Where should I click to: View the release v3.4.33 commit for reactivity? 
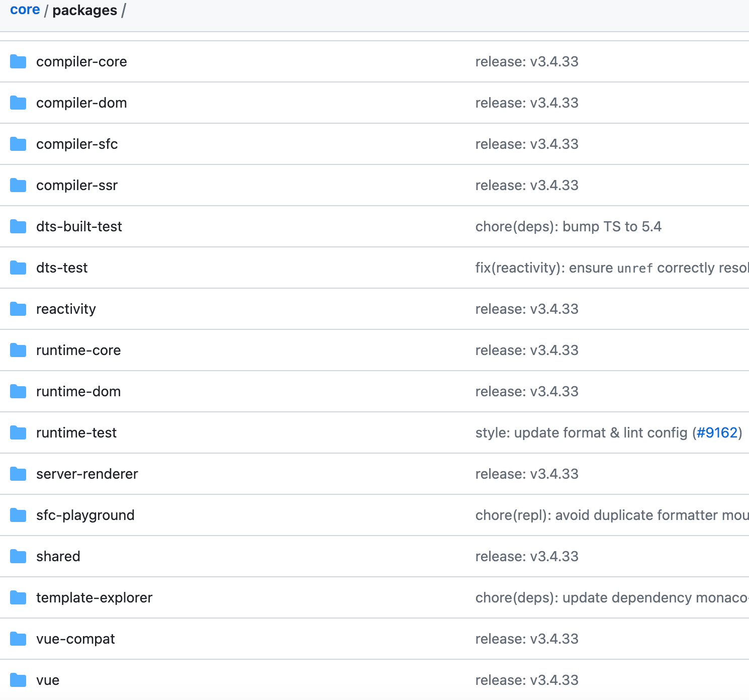pyautogui.click(x=527, y=309)
